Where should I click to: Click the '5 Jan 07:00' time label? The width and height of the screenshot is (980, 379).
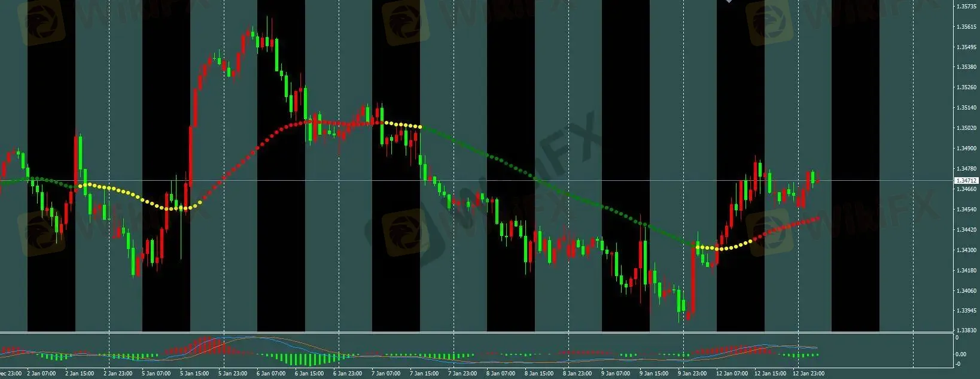[157, 374]
